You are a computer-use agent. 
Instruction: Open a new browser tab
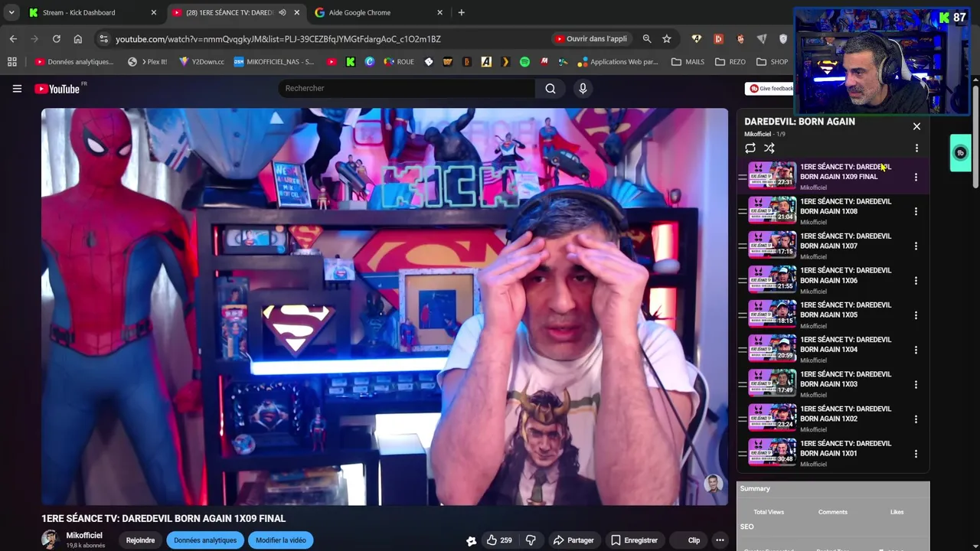(x=461, y=13)
